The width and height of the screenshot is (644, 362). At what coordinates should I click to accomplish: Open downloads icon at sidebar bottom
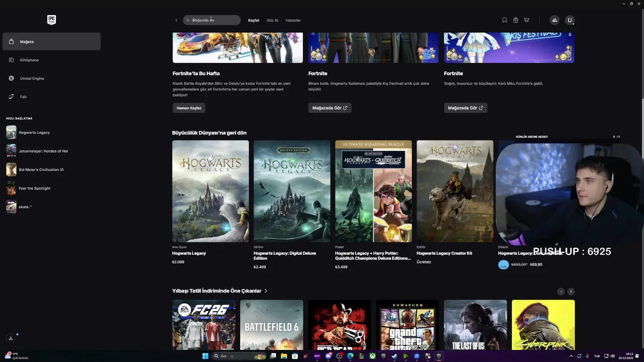[11, 338]
